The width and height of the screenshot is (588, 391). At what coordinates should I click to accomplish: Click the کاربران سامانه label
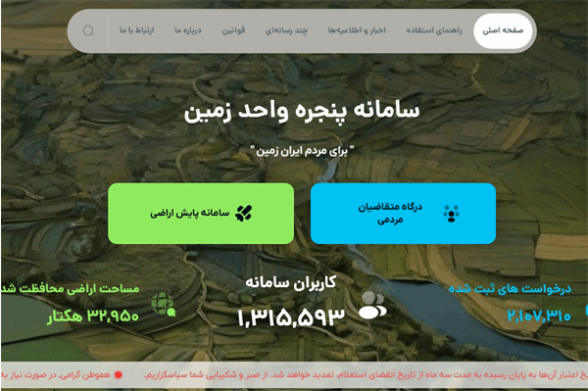[291, 283]
